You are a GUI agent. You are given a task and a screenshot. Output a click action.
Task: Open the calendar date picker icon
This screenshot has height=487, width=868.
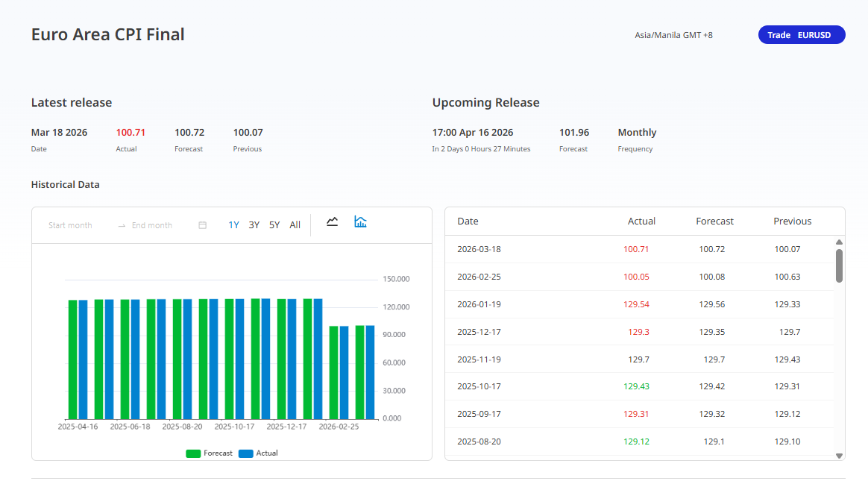click(202, 225)
